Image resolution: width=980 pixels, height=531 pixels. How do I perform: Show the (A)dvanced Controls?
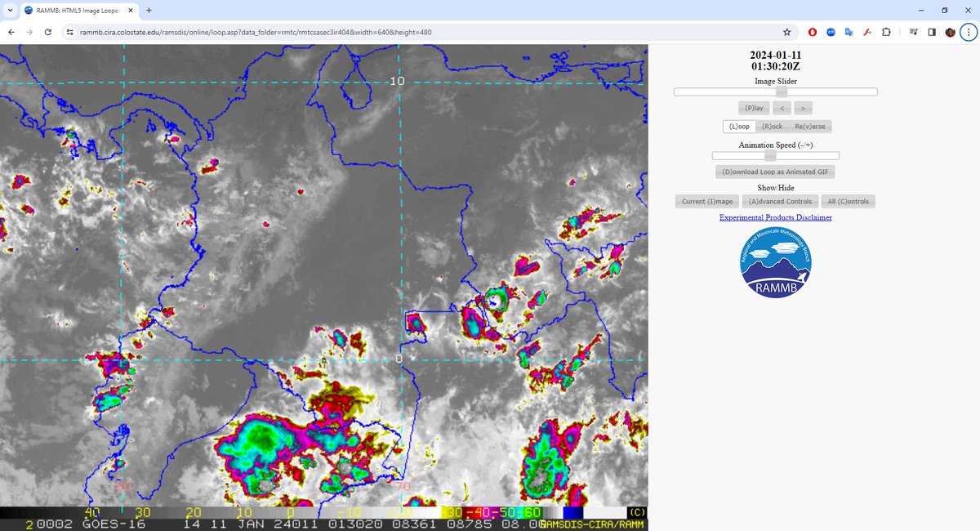[x=780, y=201]
